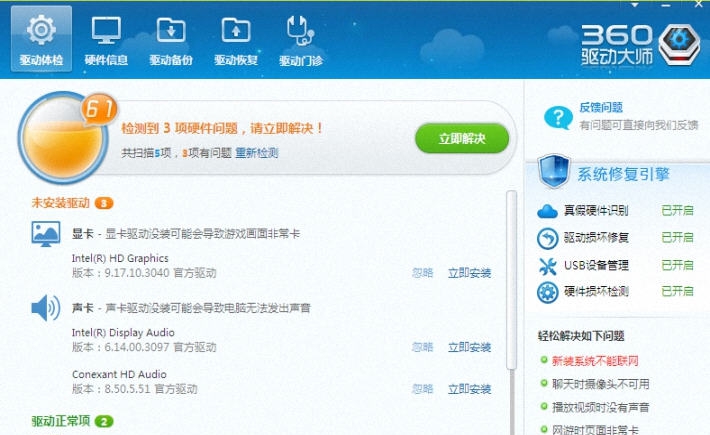Screen dimensions: 710x435
Task: Toggle 真假硬件识别 已开启 status
Action: [677, 210]
